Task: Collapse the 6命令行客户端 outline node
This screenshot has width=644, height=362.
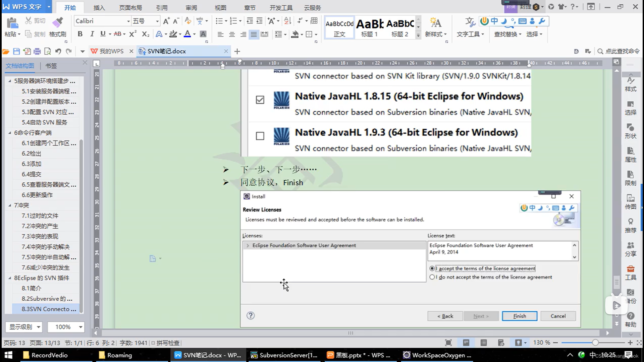Action: pyautogui.click(x=10, y=133)
